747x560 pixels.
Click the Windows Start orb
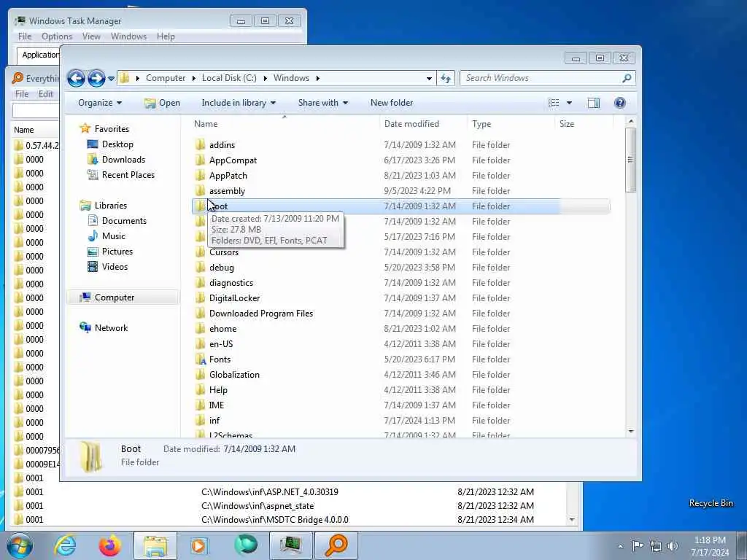tap(19, 545)
